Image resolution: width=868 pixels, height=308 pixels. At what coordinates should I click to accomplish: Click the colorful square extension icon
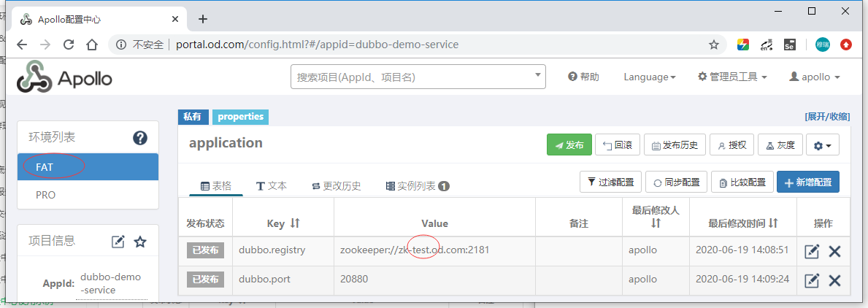click(x=743, y=45)
